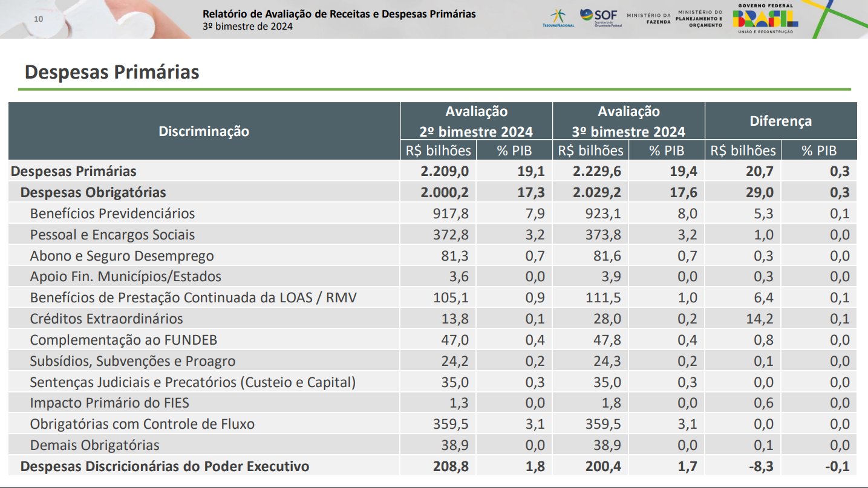Viewport: 868px width, 488px height.
Task: Click the 'Despesas Obrigatórias' row label
Action: [x=93, y=192]
